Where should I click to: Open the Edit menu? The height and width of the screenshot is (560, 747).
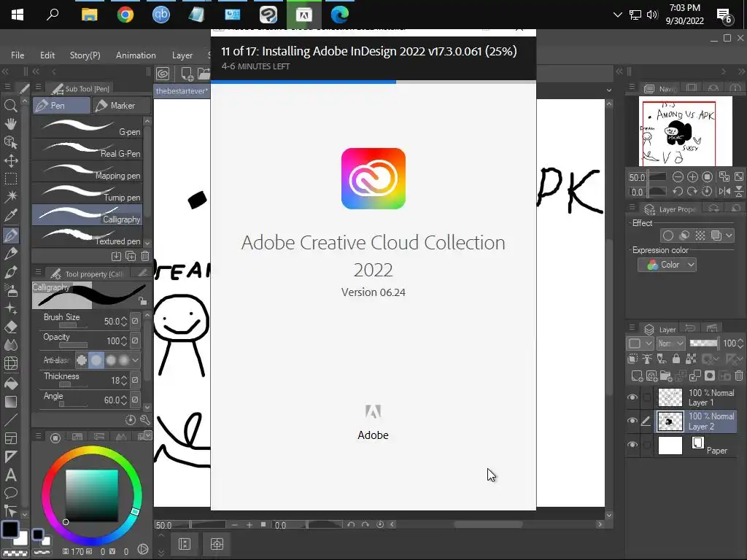tap(47, 55)
